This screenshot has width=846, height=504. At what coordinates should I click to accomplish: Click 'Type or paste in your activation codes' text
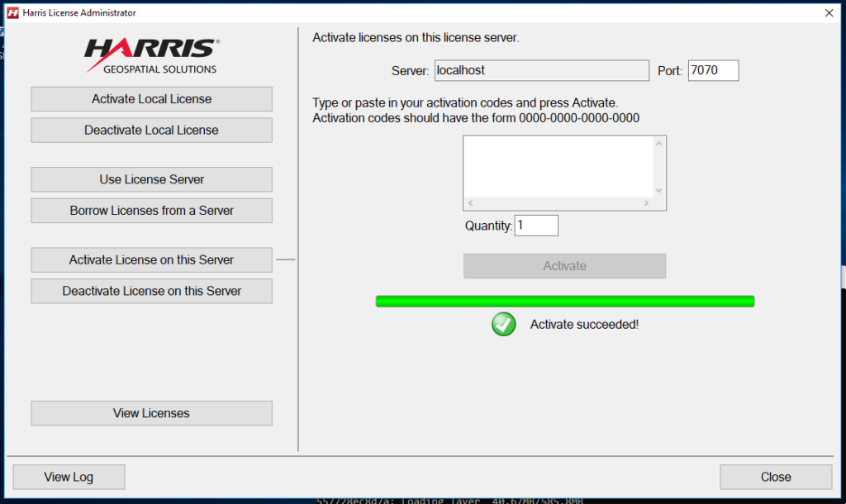click(465, 103)
